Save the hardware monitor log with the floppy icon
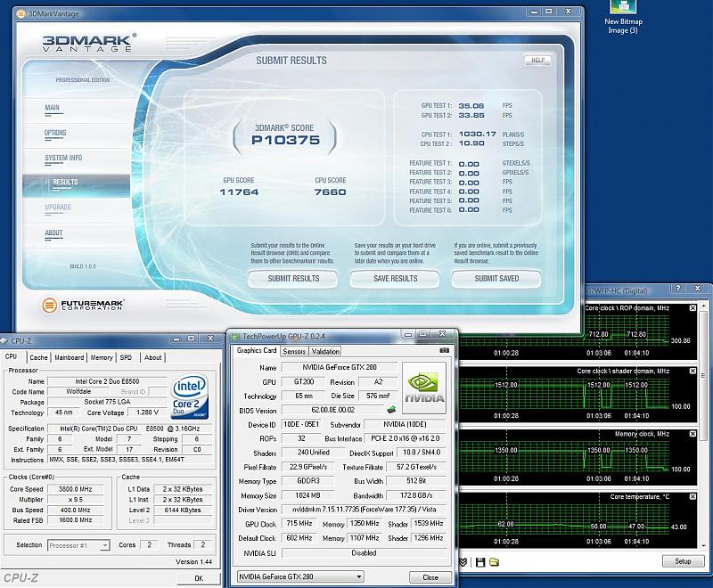 (x=479, y=562)
